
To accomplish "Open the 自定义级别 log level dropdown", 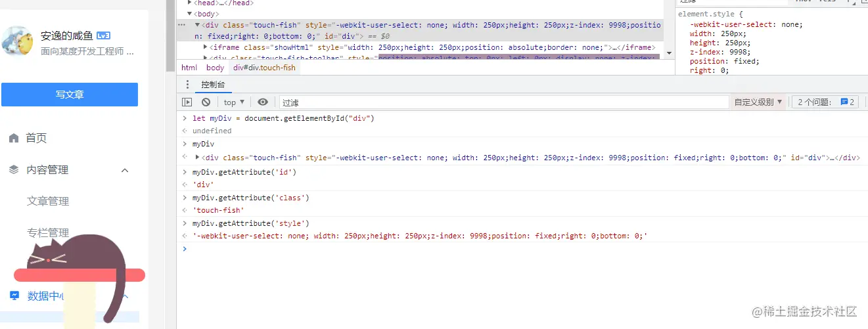I will tap(758, 102).
